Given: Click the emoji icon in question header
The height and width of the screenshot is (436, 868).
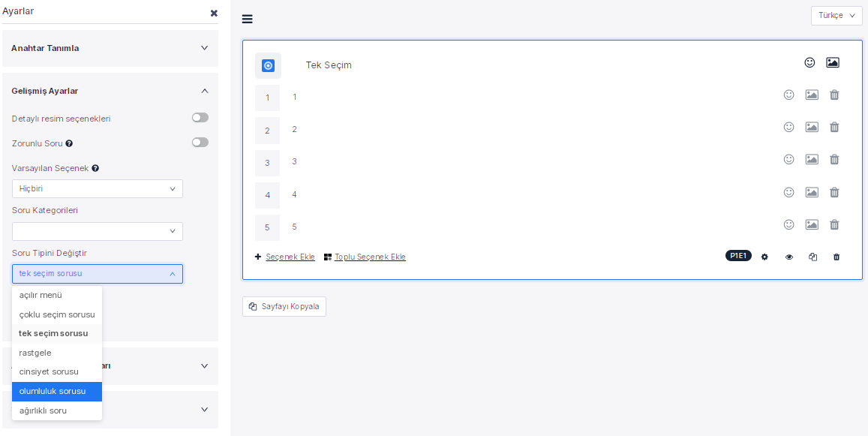Looking at the screenshot, I should (x=809, y=63).
